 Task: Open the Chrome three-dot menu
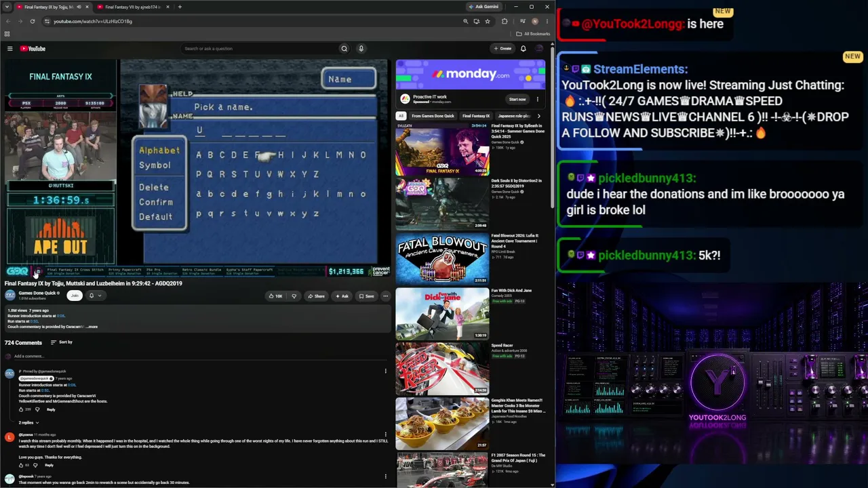tap(547, 21)
